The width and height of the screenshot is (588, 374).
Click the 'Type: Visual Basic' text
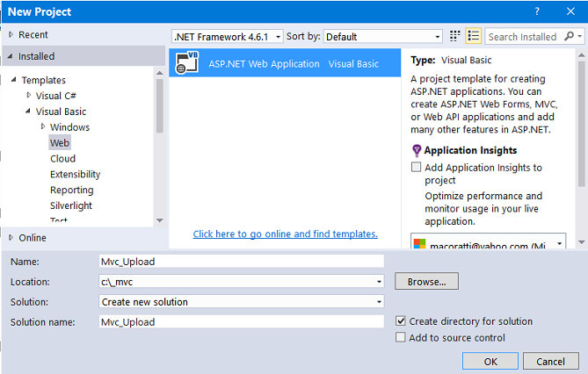click(x=451, y=60)
